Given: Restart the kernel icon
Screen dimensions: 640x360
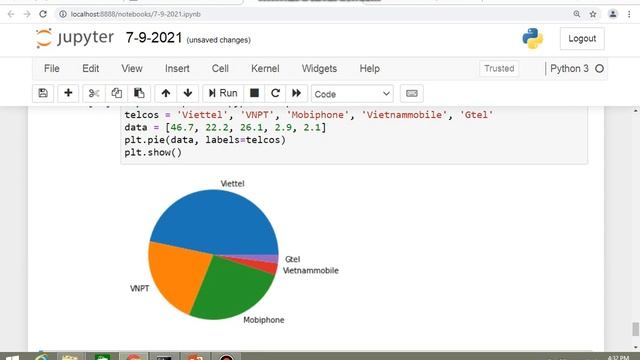Looking at the screenshot, I should 275,93.
